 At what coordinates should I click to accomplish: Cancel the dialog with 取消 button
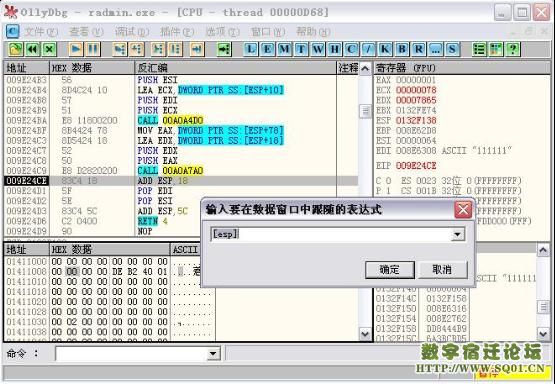[442, 270]
